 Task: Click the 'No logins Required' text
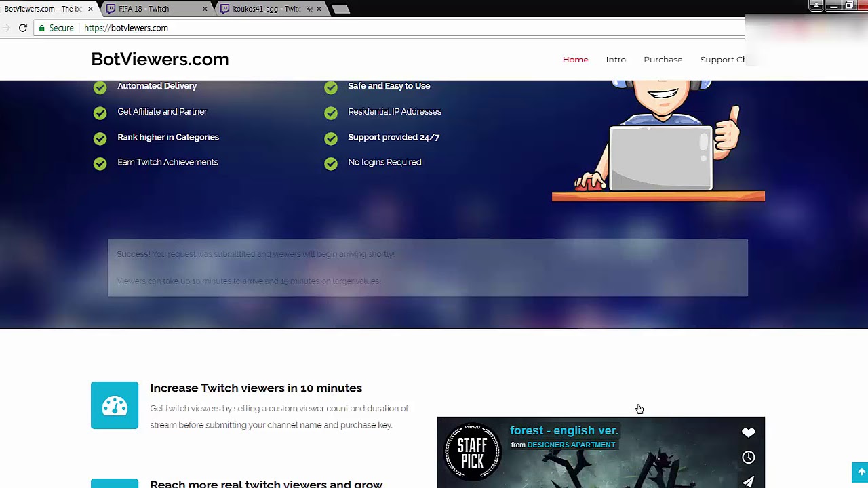tap(384, 162)
